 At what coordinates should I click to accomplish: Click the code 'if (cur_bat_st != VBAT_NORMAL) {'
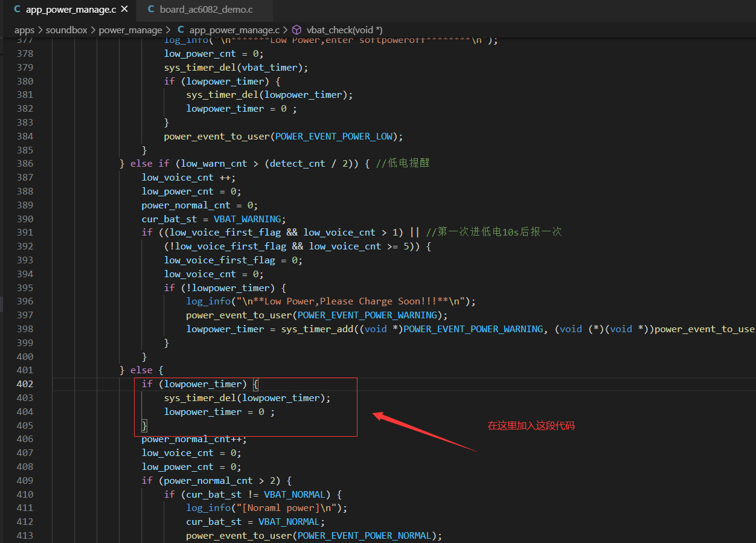point(253,495)
